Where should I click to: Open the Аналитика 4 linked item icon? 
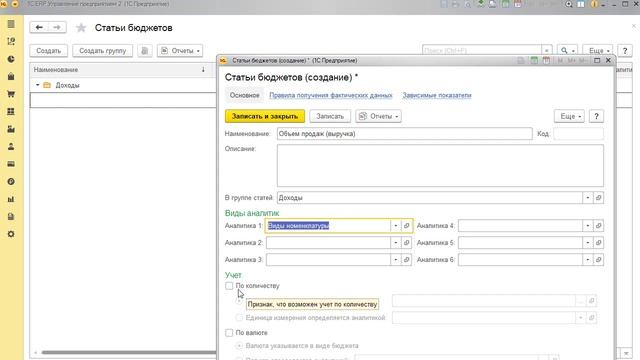tap(598, 226)
